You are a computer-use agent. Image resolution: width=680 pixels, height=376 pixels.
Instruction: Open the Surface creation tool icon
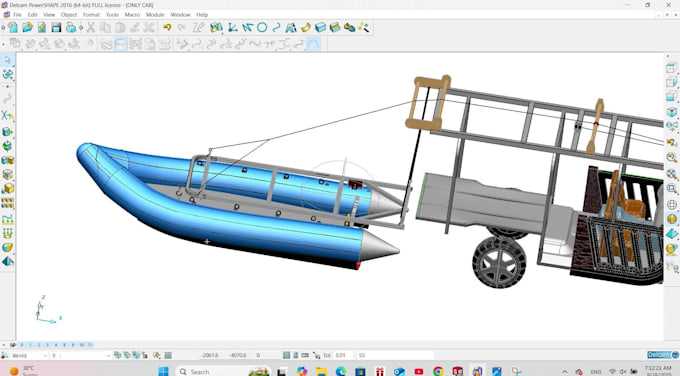point(306,28)
